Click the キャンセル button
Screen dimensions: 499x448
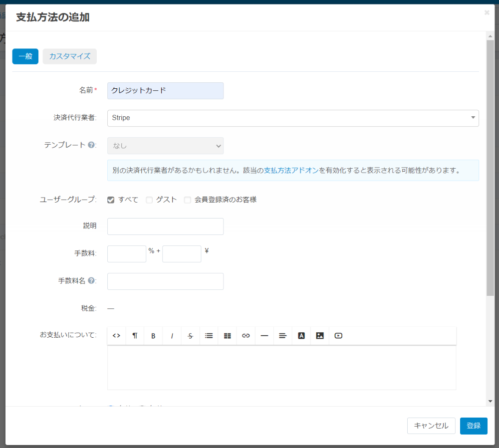click(x=431, y=426)
